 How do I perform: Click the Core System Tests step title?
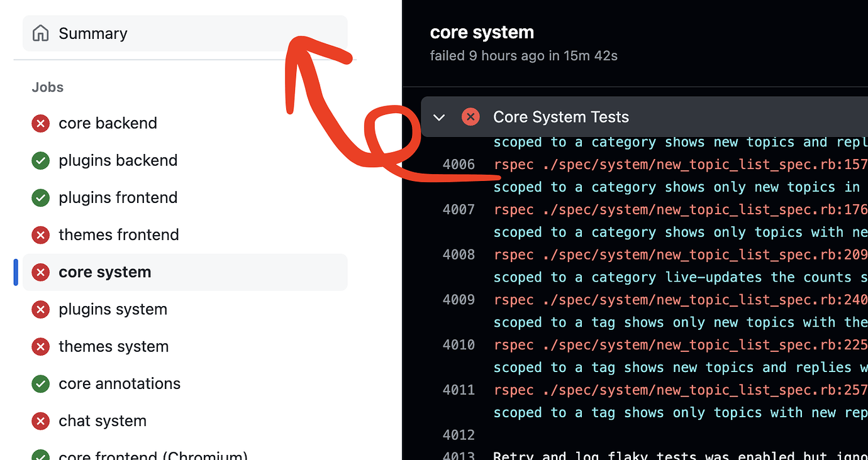click(561, 117)
